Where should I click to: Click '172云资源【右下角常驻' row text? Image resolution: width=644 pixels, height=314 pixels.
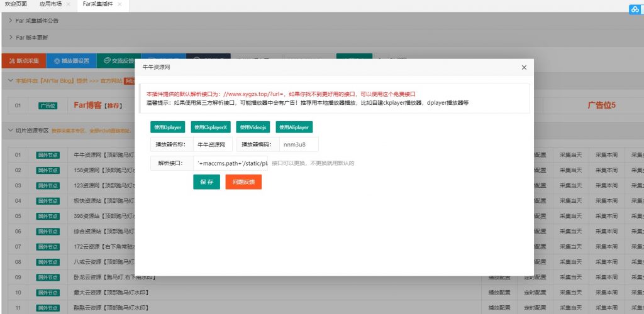pyautogui.click(x=104, y=247)
